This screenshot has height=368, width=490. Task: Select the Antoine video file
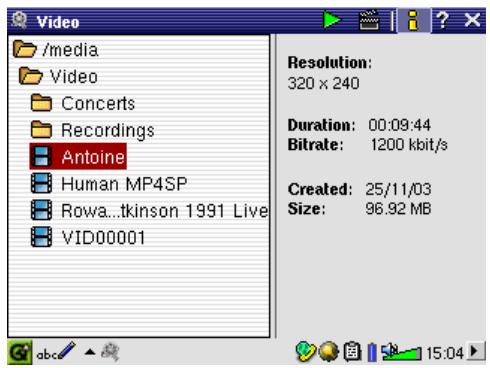78,156
